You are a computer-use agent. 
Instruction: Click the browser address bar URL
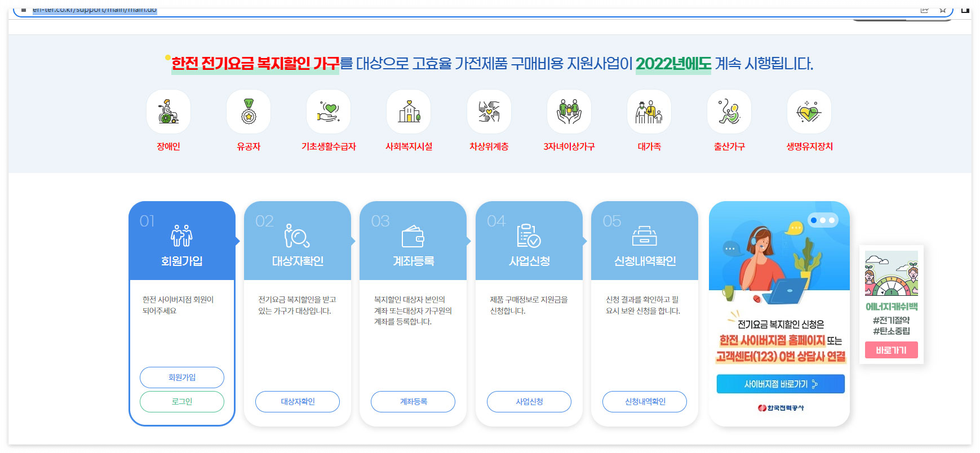coord(95,10)
